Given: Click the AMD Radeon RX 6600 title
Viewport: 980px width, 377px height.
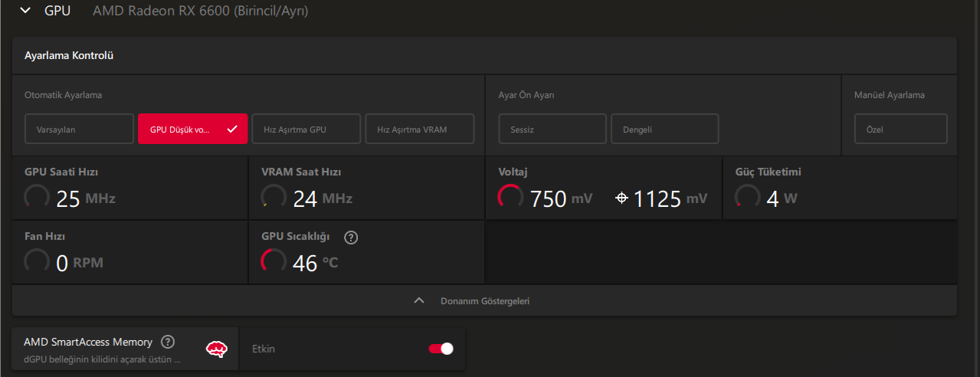Looking at the screenshot, I should pyautogui.click(x=201, y=11).
